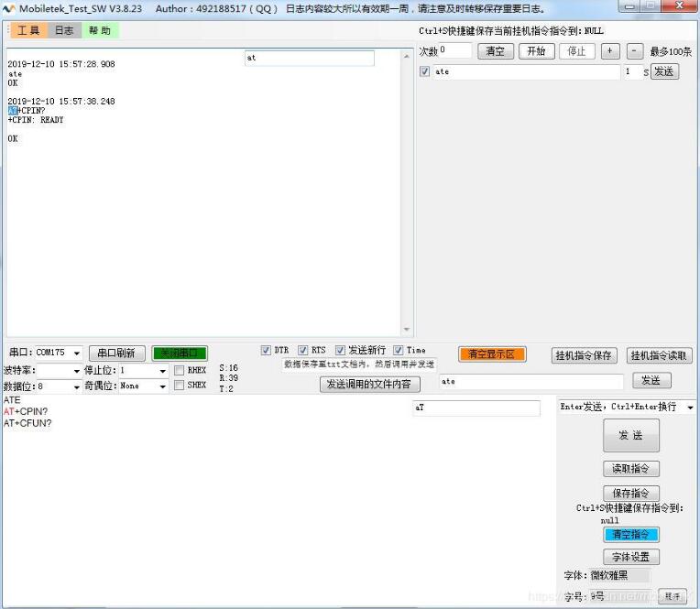Click the 清空 button next to 次数
This screenshot has height=609, width=700.
point(496,51)
